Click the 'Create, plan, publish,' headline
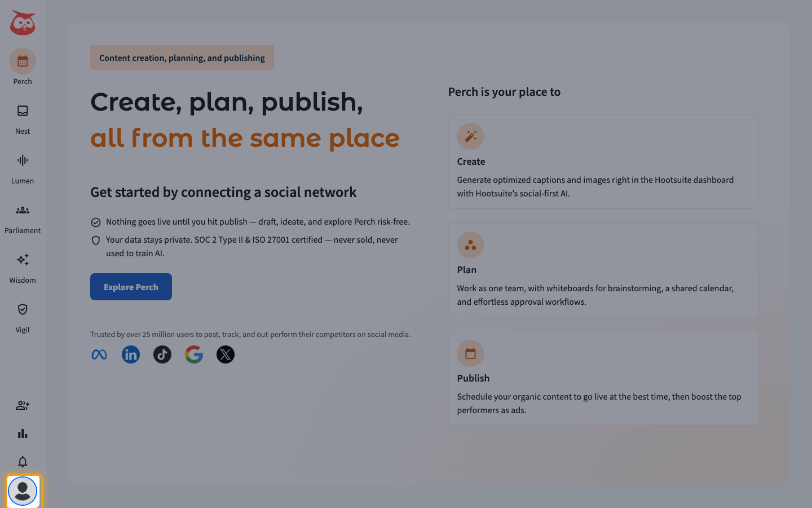The height and width of the screenshot is (508, 812). (x=227, y=102)
